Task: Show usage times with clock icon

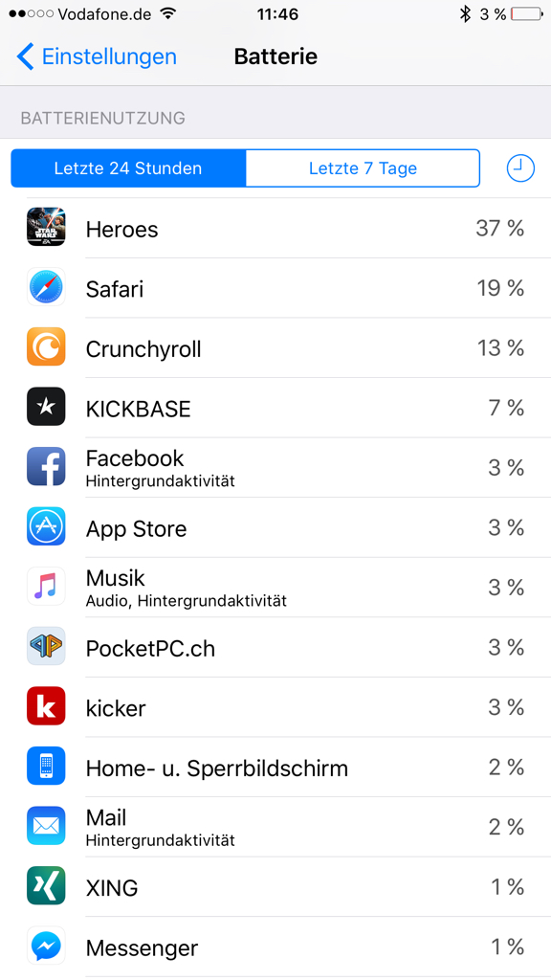Action: tap(520, 168)
